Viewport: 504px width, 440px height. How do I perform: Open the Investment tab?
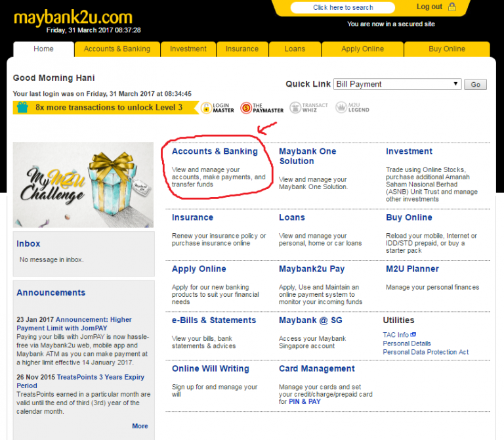coord(188,49)
